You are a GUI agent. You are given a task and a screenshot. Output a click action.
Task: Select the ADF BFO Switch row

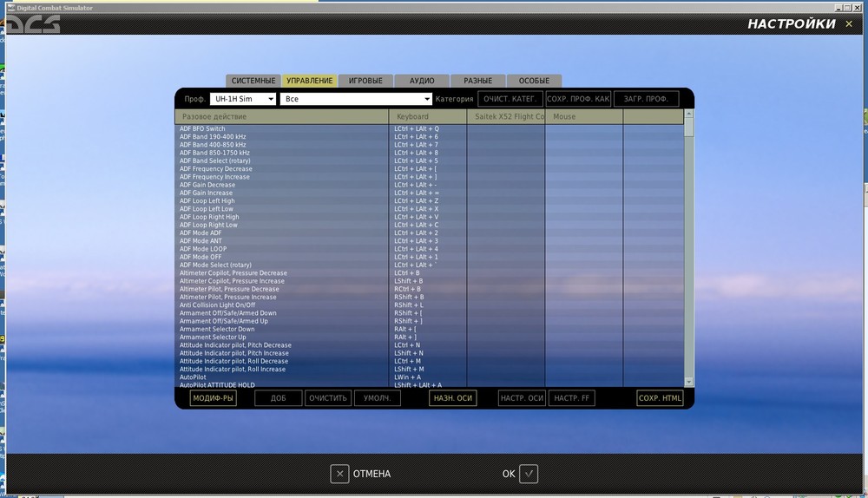(x=430, y=128)
